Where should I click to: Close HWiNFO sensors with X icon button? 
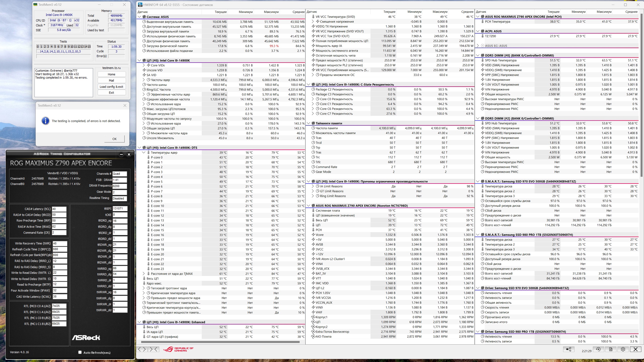[x=635, y=349]
